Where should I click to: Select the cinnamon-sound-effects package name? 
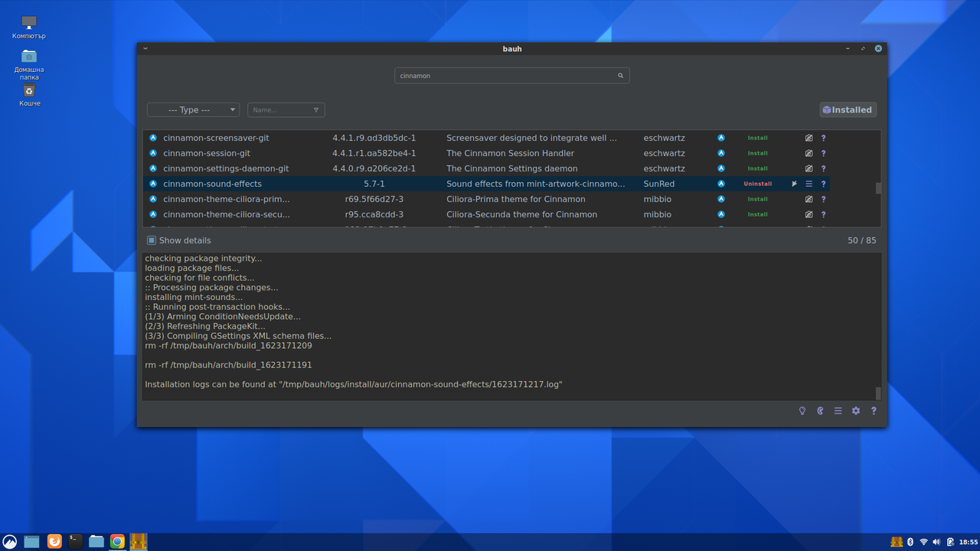[212, 184]
